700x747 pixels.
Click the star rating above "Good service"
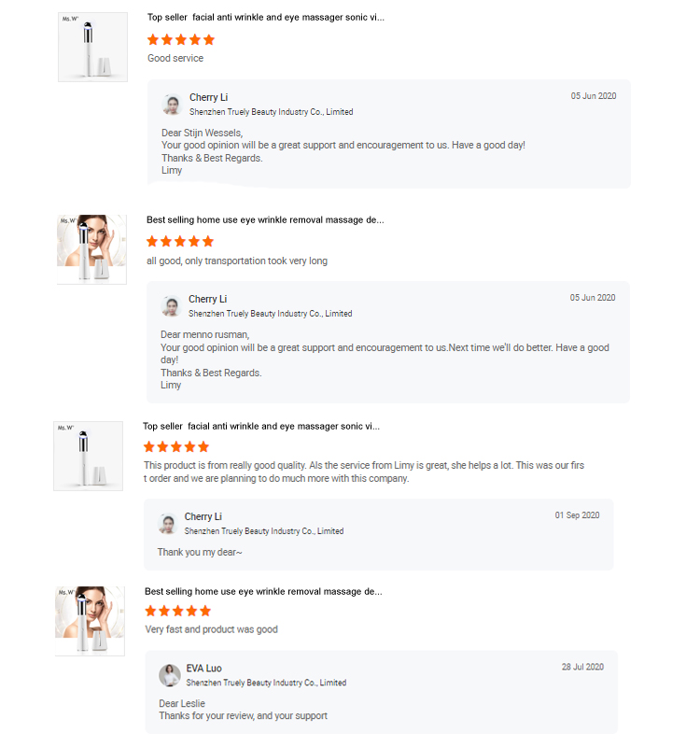pyautogui.click(x=181, y=40)
